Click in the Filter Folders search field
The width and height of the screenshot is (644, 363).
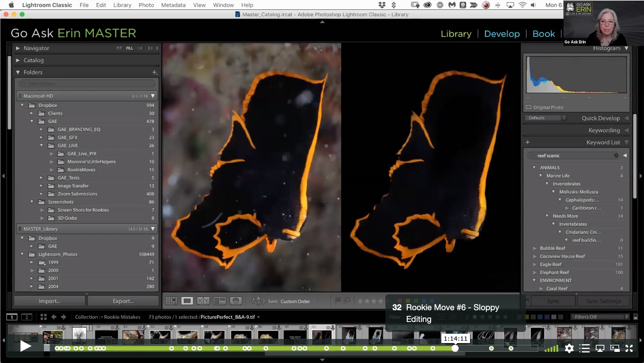coord(87,84)
